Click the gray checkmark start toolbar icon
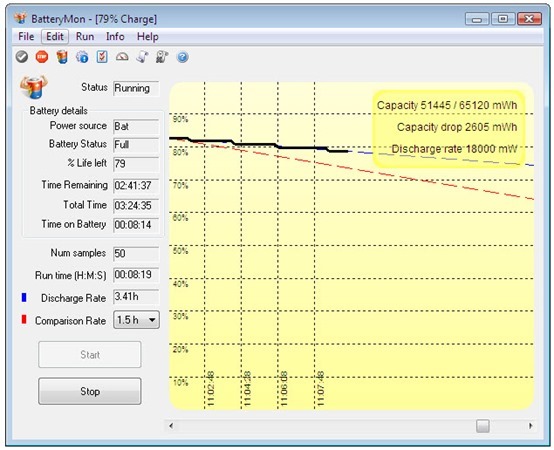Image resolution: width=554 pixels, height=450 pixels. (x=22, y=57)
